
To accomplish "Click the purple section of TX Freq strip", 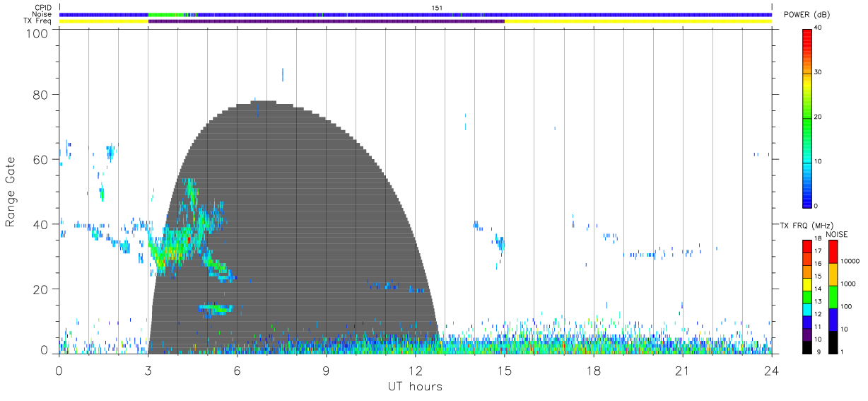I will [x=326, y=21].
